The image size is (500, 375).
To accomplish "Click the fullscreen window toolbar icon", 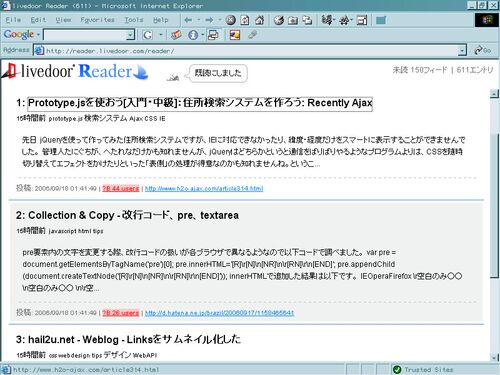I will [x=362, y=20].
